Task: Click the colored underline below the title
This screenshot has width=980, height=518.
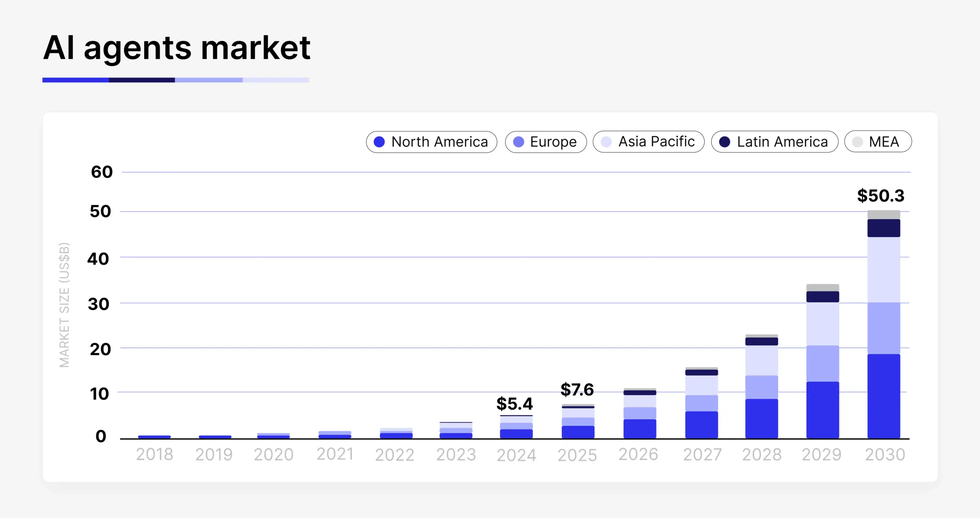Action: 175,80
